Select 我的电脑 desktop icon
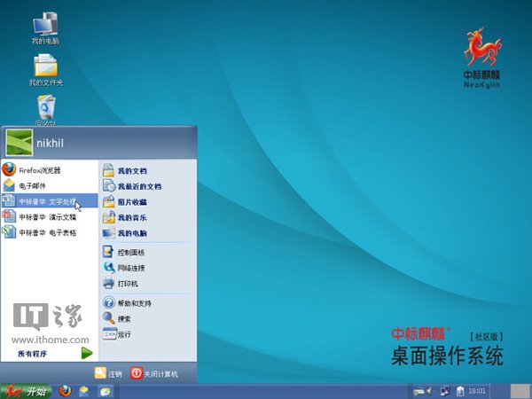 click(x=45, y=27)
